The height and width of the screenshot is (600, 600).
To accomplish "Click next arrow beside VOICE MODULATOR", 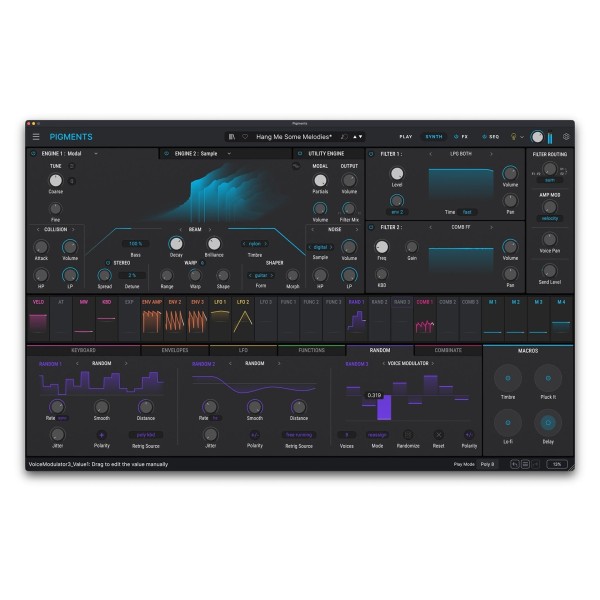I will tap(433, 363).
